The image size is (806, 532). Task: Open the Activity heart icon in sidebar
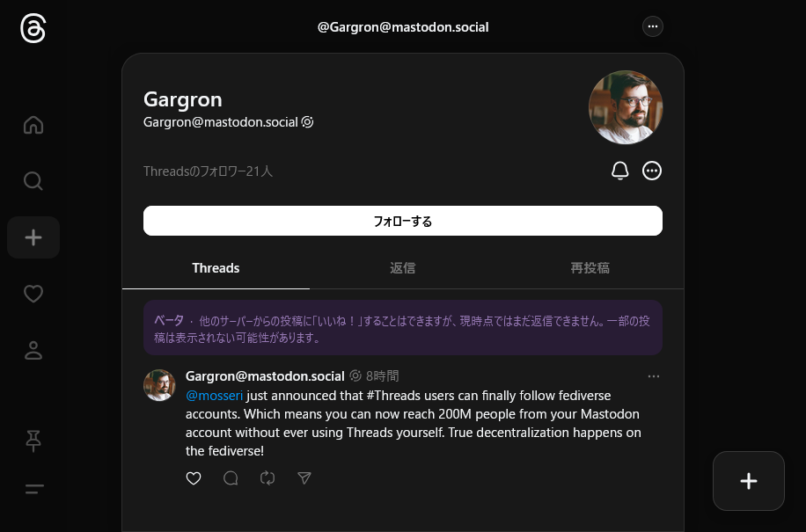[x=33, y=294]
